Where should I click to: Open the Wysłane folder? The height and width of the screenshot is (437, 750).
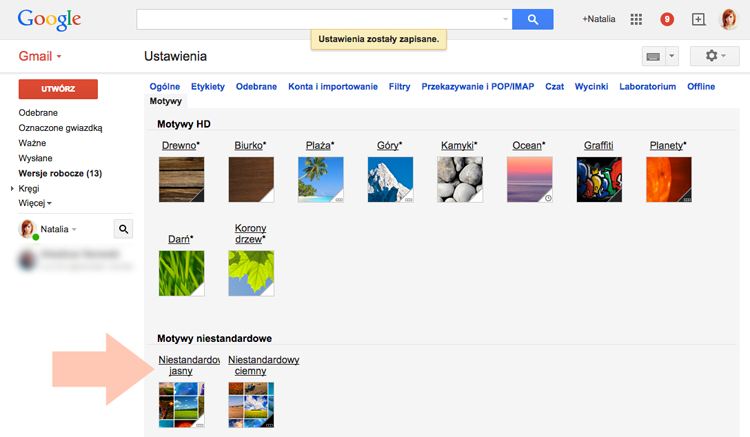35,158
